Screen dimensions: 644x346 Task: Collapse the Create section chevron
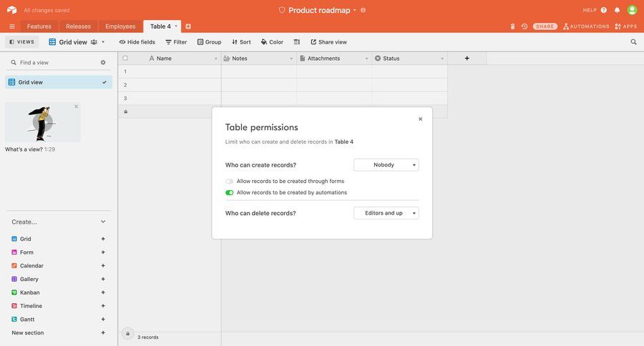103,222
